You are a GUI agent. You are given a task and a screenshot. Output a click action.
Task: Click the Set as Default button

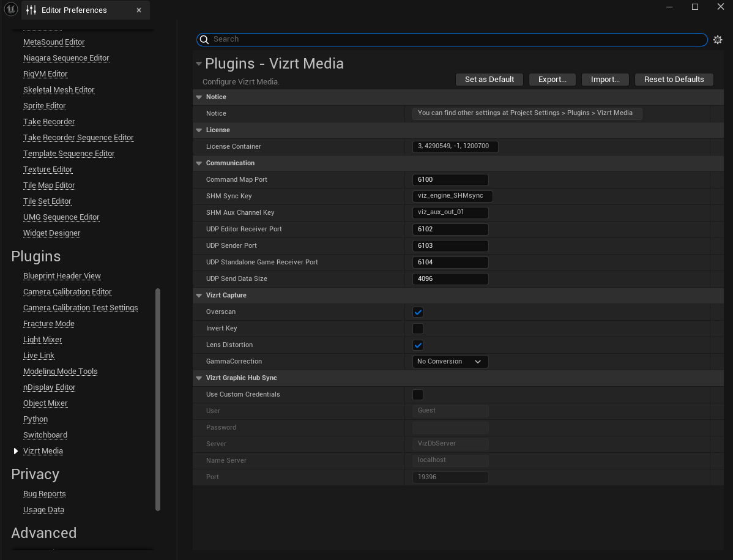489,80
